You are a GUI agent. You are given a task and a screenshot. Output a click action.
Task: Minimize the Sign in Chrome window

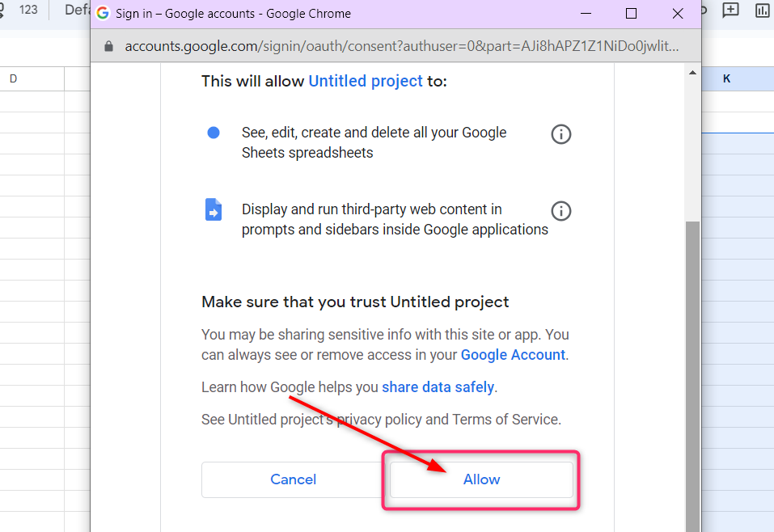[586, 13]
